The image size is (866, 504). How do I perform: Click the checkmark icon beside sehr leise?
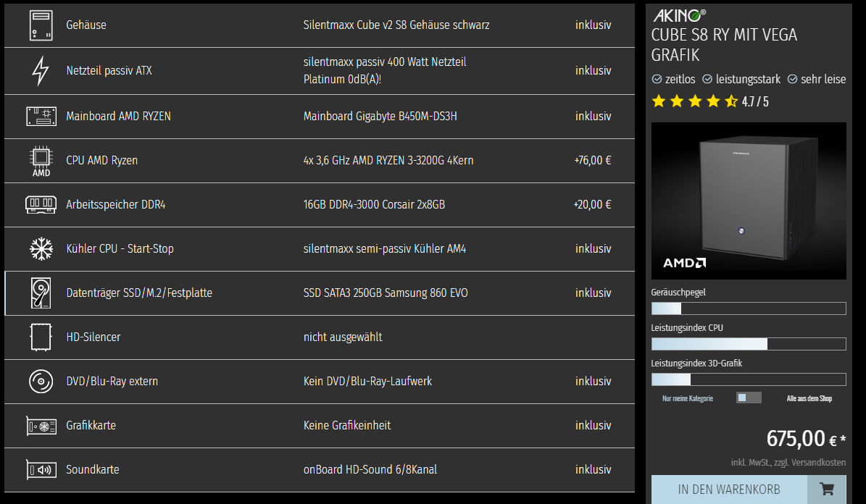point(792,80)
